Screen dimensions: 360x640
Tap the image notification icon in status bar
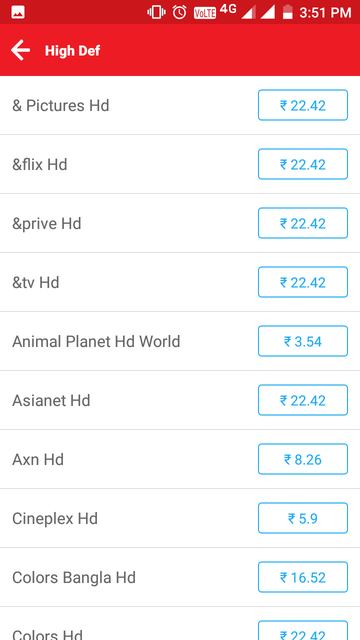pyautogui.click(x=18, y=12)
